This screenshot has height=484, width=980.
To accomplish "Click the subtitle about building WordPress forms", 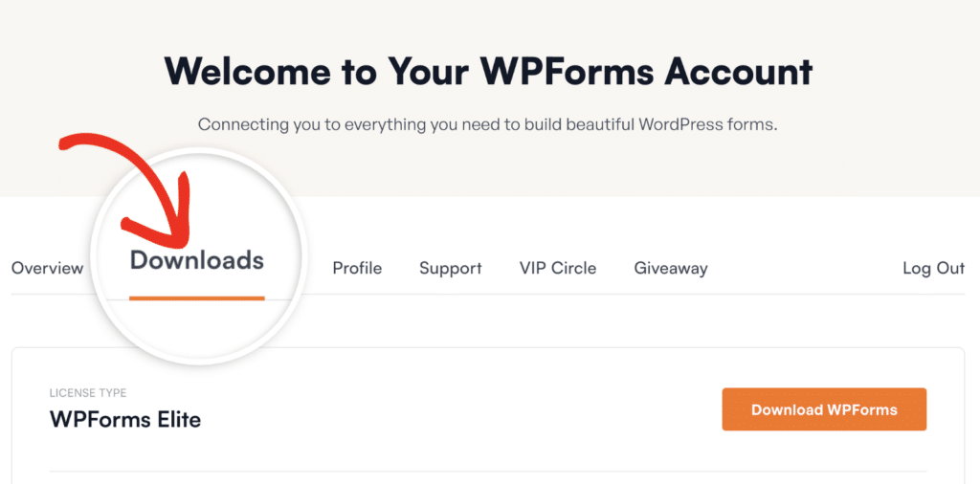I will (x=488, y=125).
